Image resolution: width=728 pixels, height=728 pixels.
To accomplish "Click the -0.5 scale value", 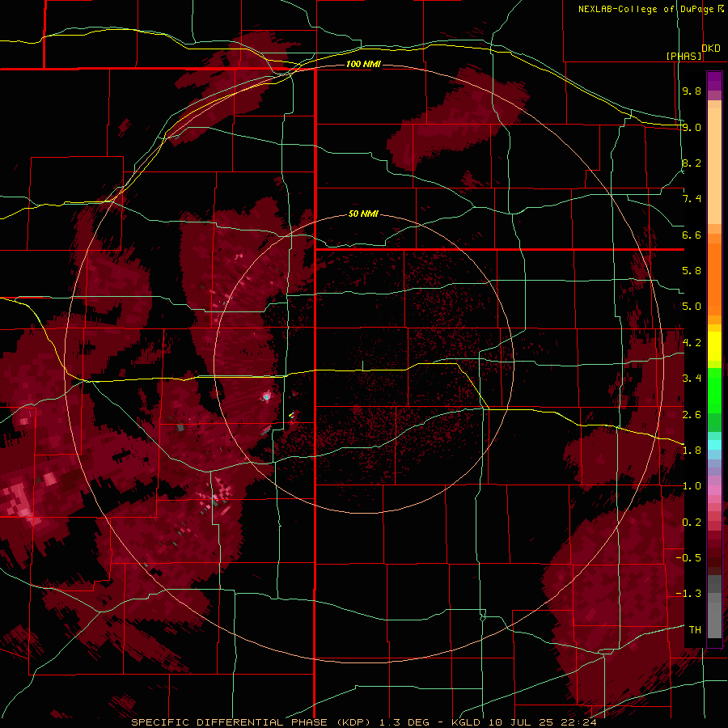I will tap(688, 558).
